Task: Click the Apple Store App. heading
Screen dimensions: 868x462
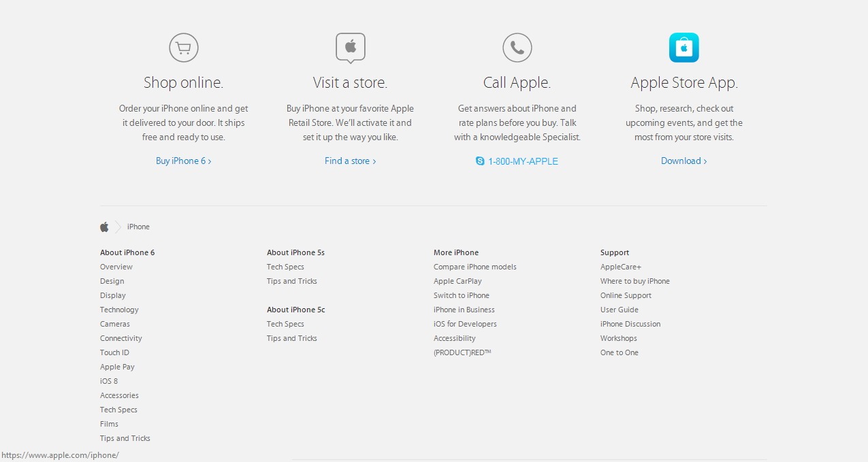Action: tap(684, 83)
